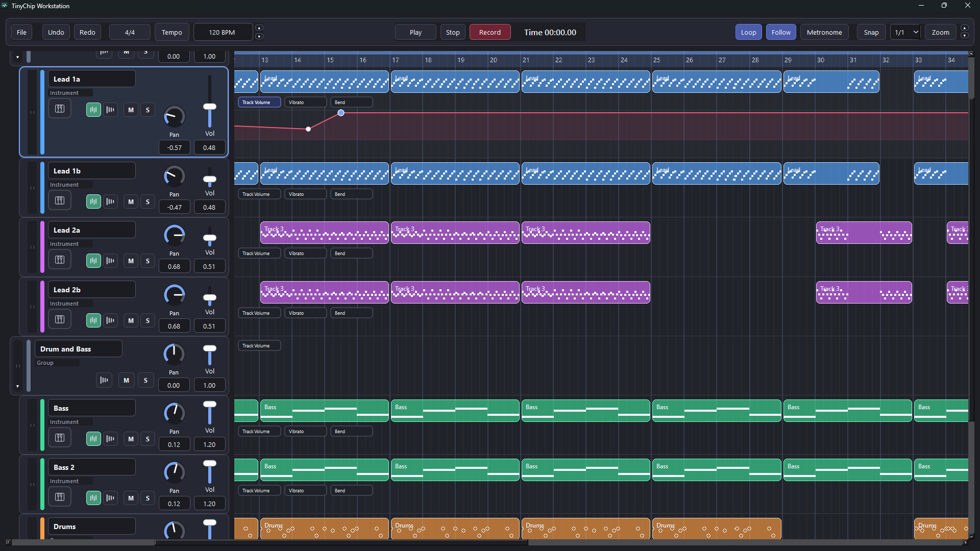
Task: Zoom out with Zoom down arrow
Action: (964, 36)
